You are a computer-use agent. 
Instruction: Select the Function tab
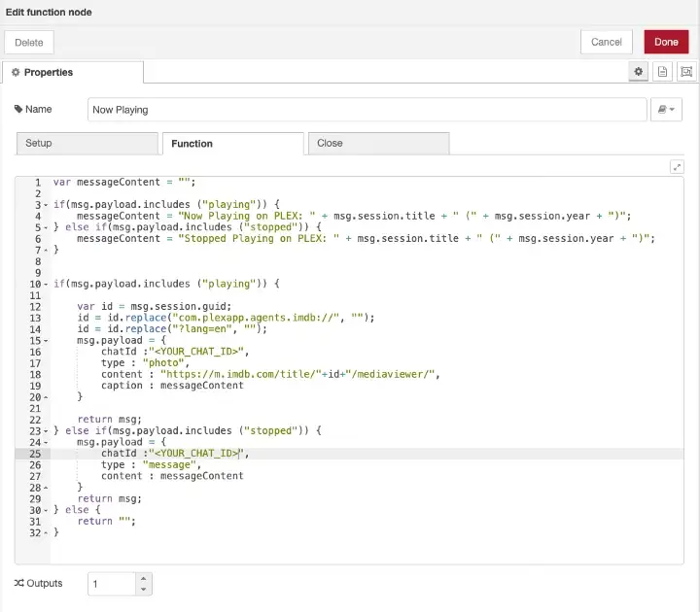(233, 144)
